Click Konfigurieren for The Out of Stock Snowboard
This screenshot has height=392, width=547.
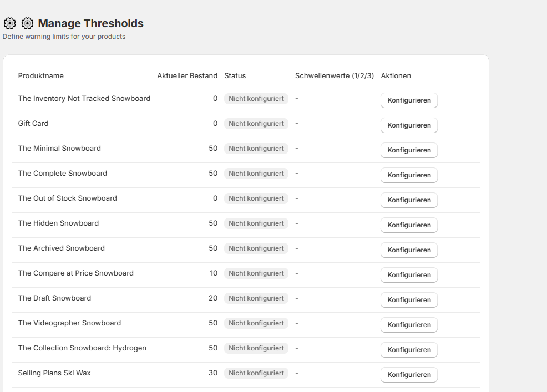(x=409, y=200)
